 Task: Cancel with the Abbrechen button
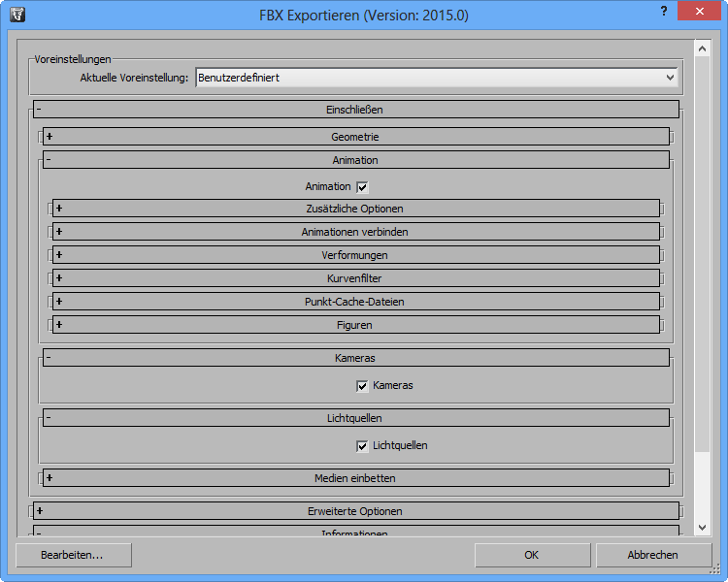653,555
